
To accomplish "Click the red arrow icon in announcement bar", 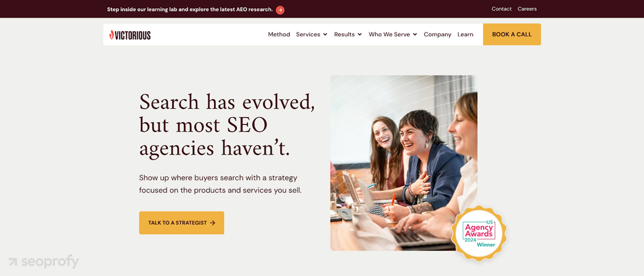I will (280, 10).
